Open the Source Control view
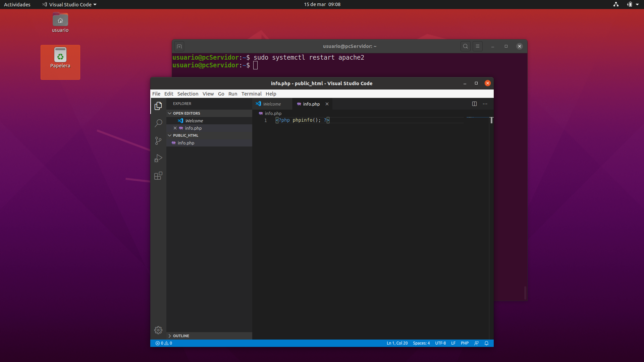 click(158, 141)
